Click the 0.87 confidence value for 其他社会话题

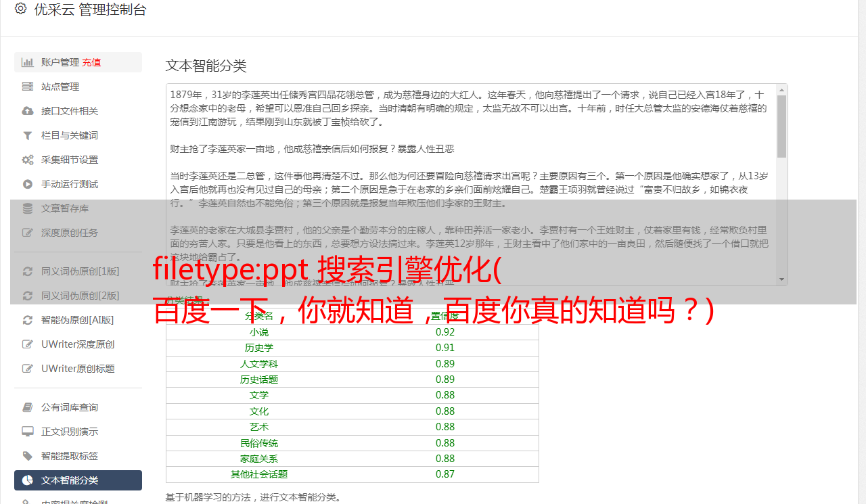(x=445, y=474)
